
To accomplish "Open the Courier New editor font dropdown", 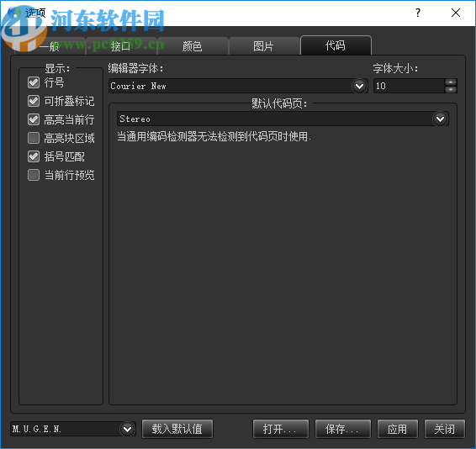I will click(x=359, y=87).
